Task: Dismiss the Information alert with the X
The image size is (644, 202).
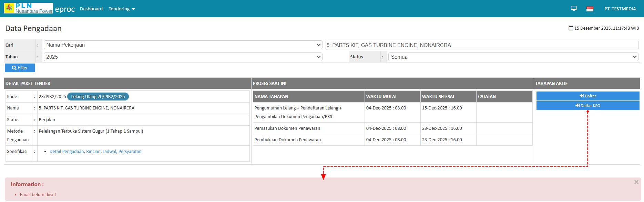Action: click(x=636, y=182)
